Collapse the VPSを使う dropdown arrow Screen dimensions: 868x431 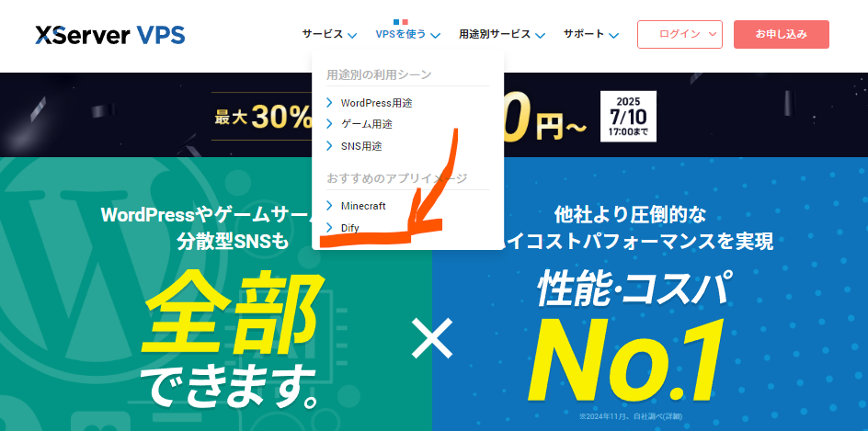tap(435, 36)
